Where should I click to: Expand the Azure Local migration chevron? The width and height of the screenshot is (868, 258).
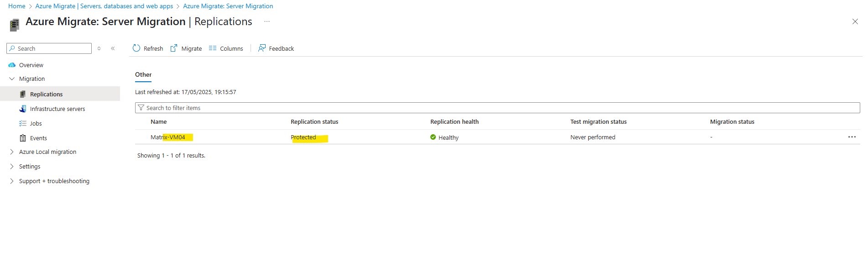point(12,152)
